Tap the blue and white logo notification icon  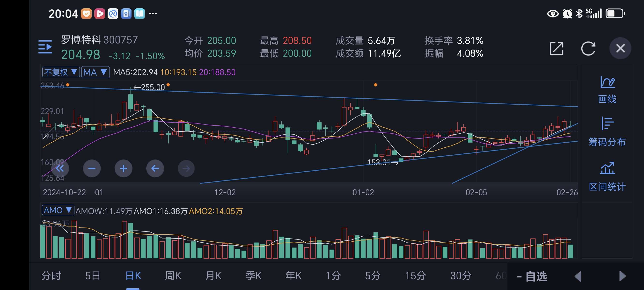tap(113, 14)
